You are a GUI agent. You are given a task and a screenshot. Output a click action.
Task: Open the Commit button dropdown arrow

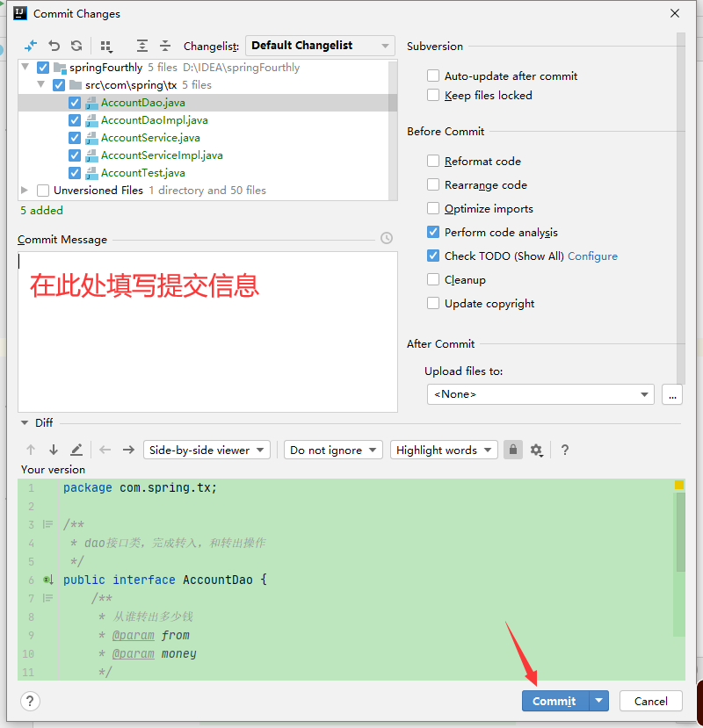(599, 701)
